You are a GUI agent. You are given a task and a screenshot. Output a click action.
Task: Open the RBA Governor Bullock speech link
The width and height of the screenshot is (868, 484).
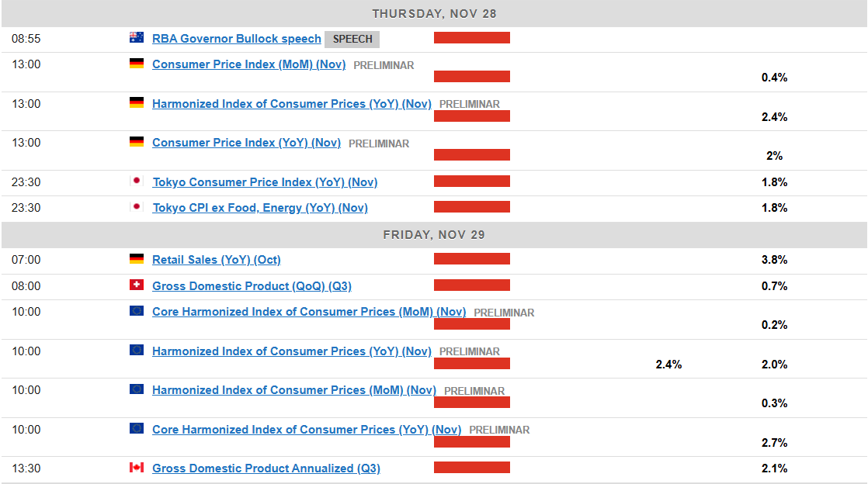pos(237,39)
